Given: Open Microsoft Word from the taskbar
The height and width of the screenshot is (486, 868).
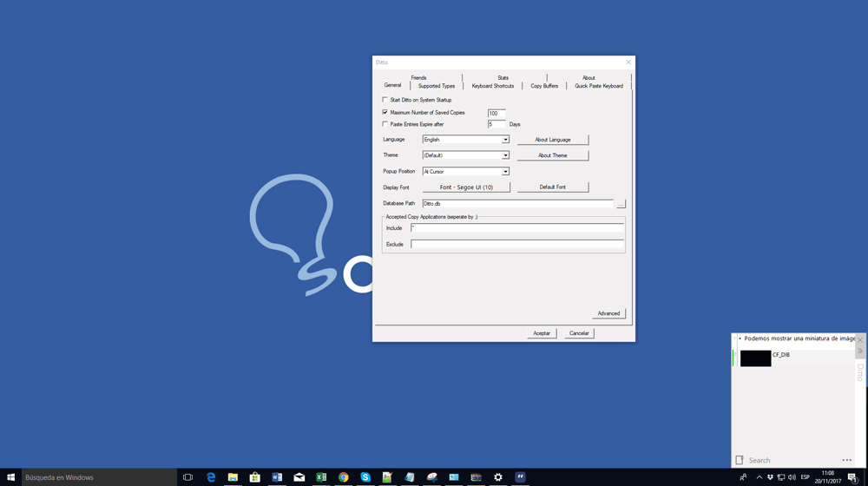Looking at the screenshot, I should coord(277,477).
